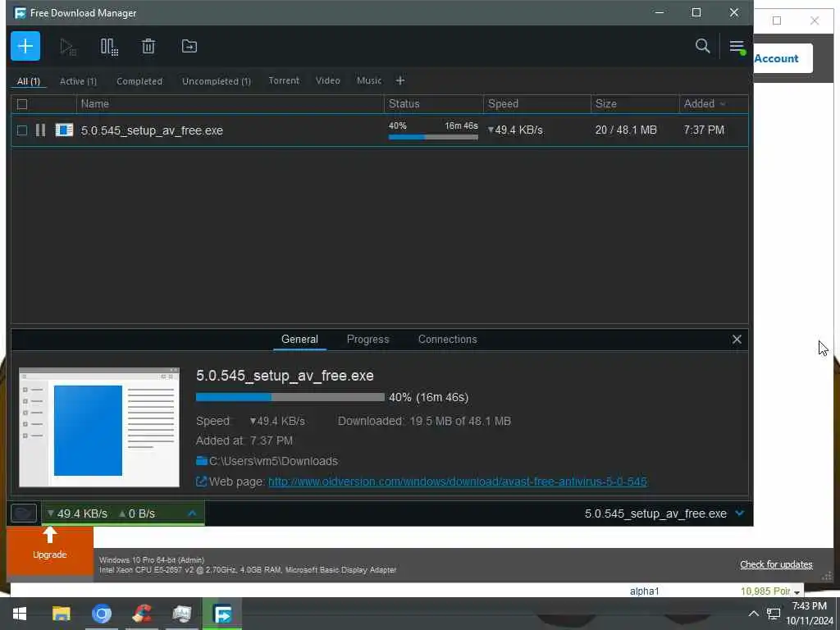Open the dropdown next to 10,985 Points
The image size is (840, 630).
pos(797,592)
